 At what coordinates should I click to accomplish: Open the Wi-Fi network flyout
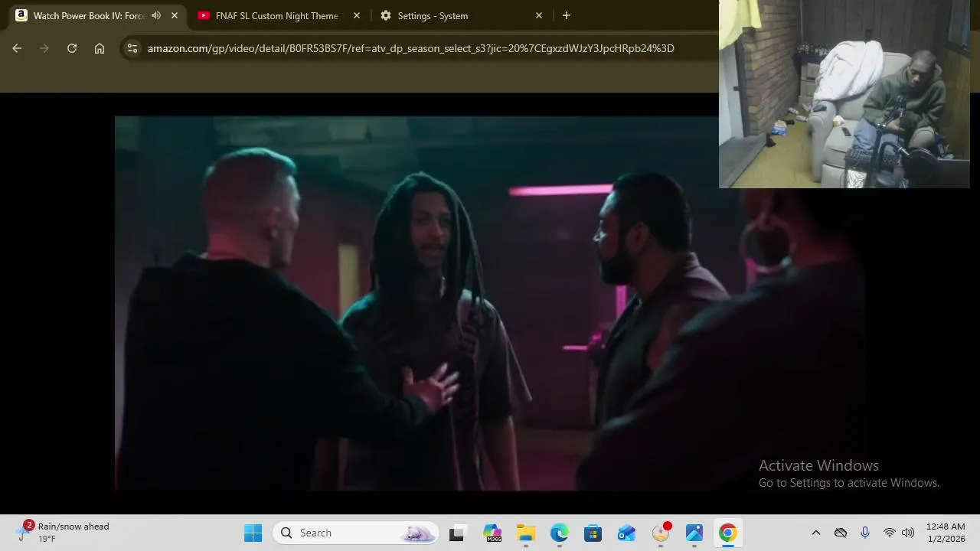click(890, 533)
